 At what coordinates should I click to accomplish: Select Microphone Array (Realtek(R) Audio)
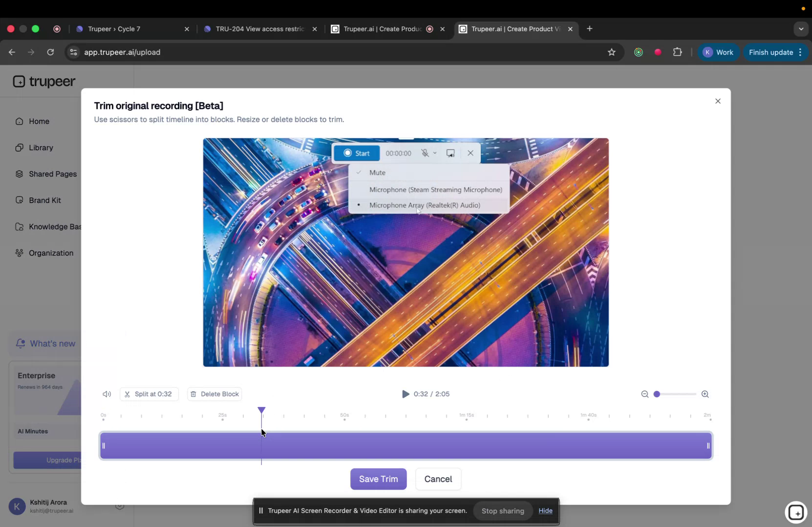click(x=425, y=205)
